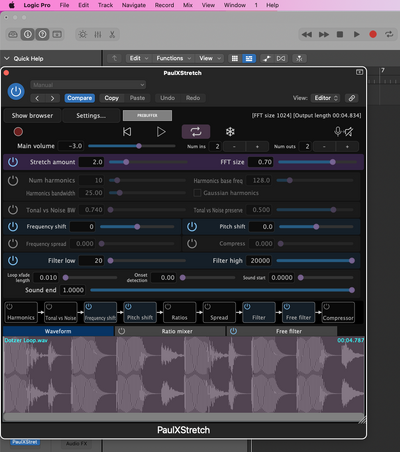Open the Navigate menu in menu bar
This screenshot has width=400, height=452.
(134, 5)
